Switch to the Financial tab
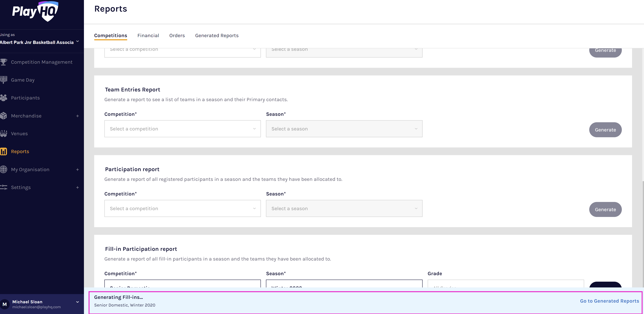 148,35
